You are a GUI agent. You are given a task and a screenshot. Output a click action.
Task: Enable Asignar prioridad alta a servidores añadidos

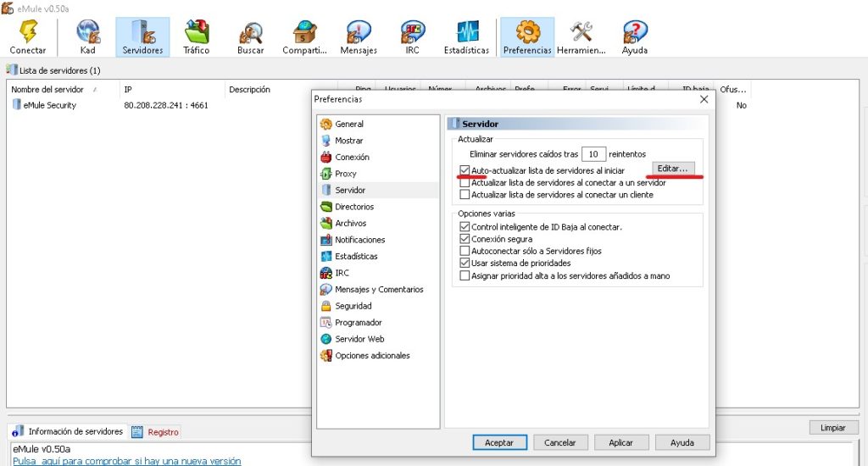click(x=465, y=275)
